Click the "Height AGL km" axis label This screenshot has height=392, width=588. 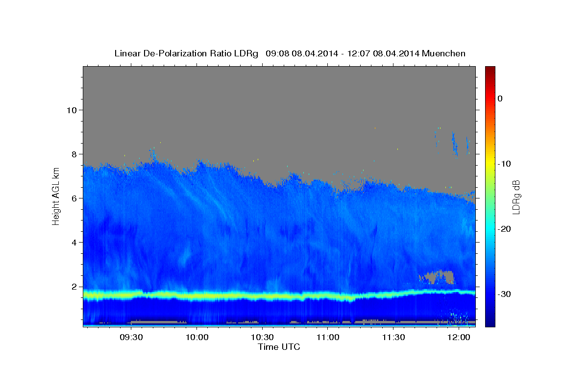pyautogui.click(x=56, y=196)
